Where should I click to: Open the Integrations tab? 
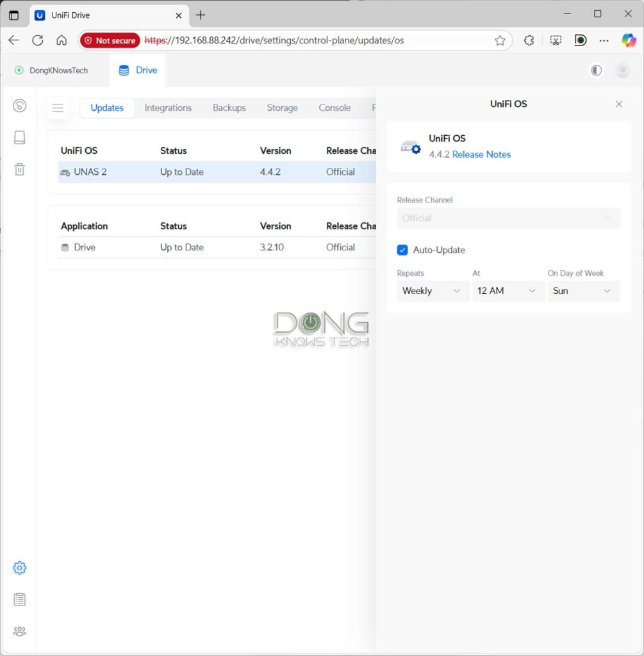click(168, 108)
